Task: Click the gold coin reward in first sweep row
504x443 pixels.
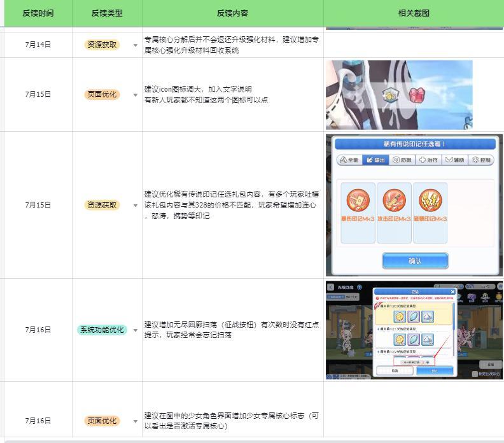Action: 400,316
